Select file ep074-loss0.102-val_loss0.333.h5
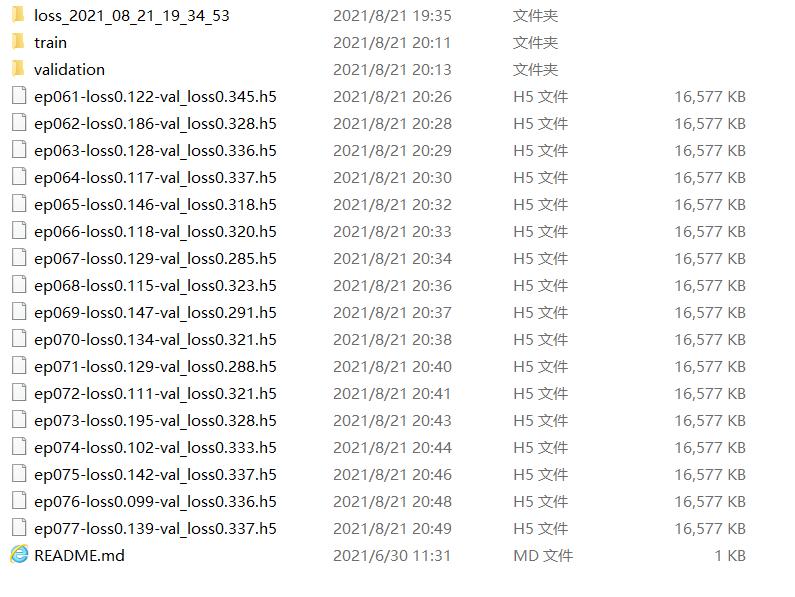 pyautogui.click(x=155, y=447)
